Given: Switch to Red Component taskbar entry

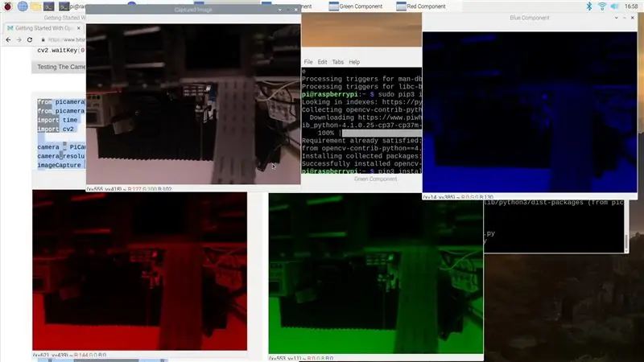Looking at the screenshot, I should click(x=420, y=6).
